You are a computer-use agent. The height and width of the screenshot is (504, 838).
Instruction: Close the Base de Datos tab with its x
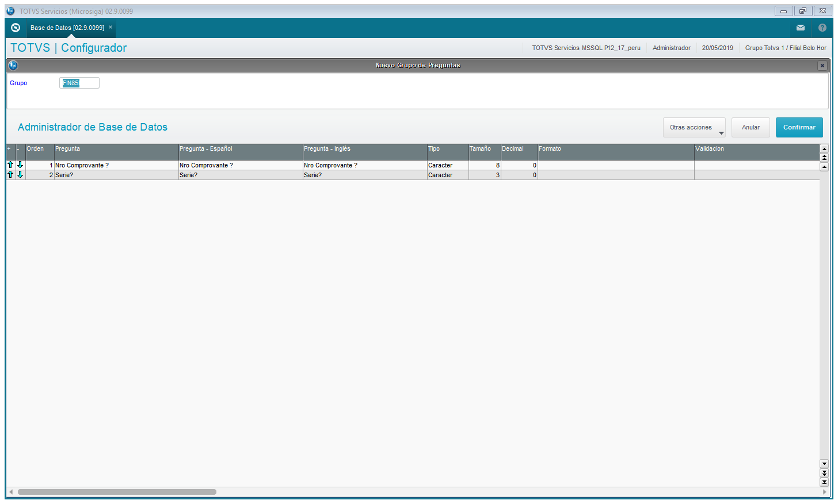[x=111, y=27]
